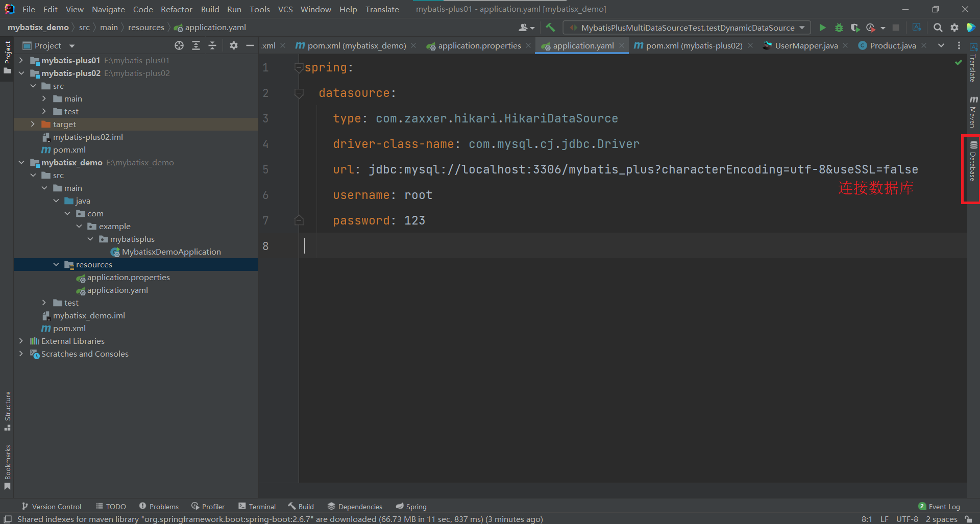Collapse all in Project panel

click(x=212, y=45)
